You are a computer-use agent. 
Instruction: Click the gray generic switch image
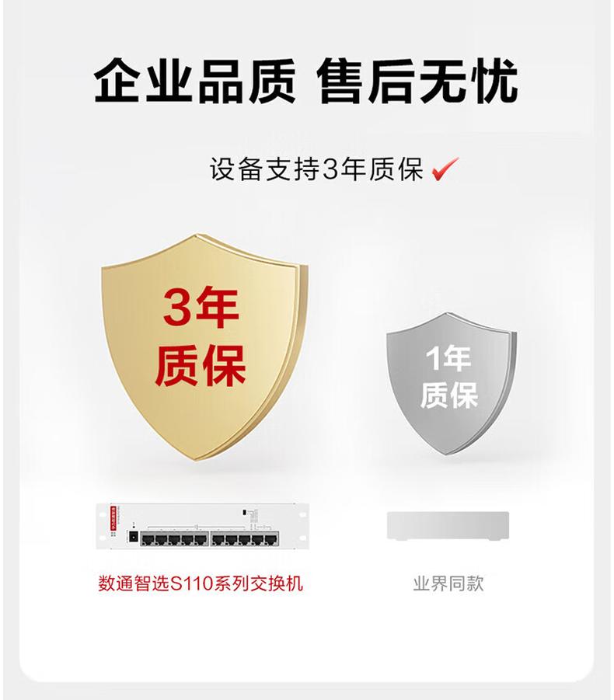tap(448, 526)
